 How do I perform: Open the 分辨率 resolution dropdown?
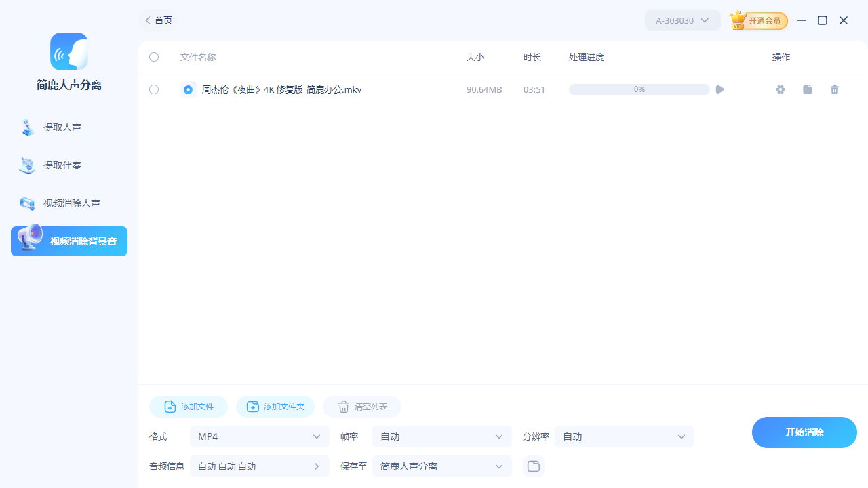click(x=623, y=436)
